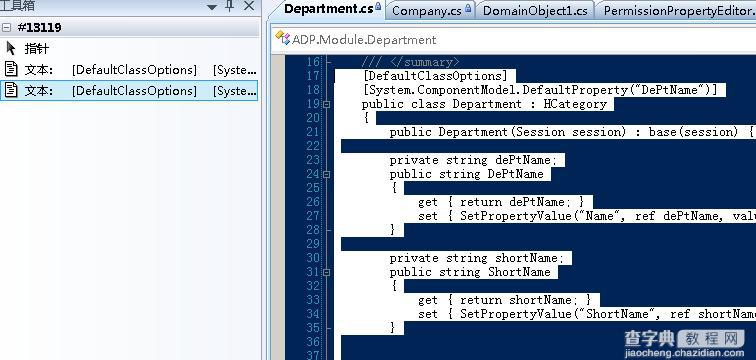Image resolution: width=756 pixels, height=360 pixels.
Task: Switch to the Company.cs tab
Action: (x=427, y=11)
